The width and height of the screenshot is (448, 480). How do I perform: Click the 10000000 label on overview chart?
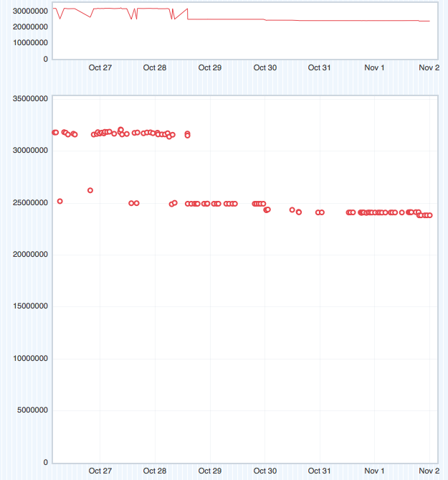pyautogui.click(x=31, y=43)
